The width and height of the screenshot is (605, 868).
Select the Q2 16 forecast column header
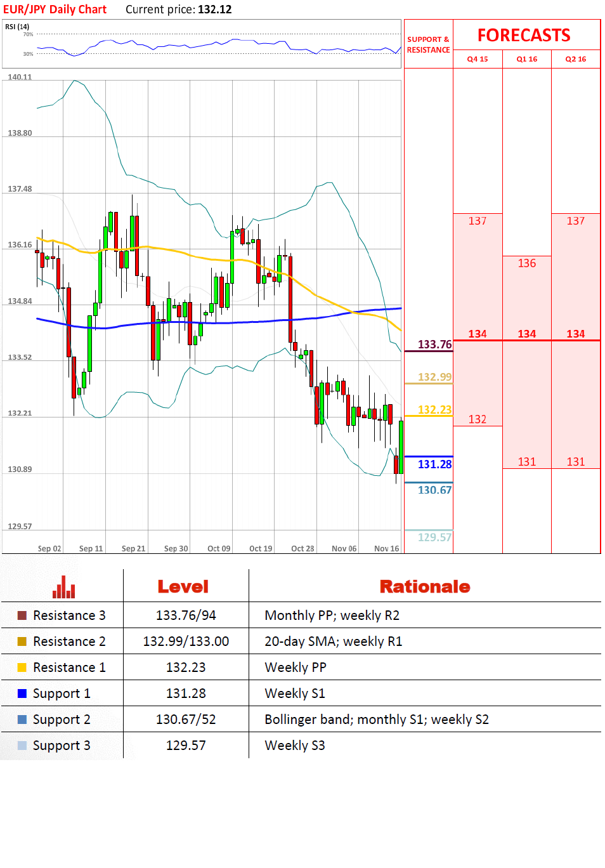pos(576,59)
